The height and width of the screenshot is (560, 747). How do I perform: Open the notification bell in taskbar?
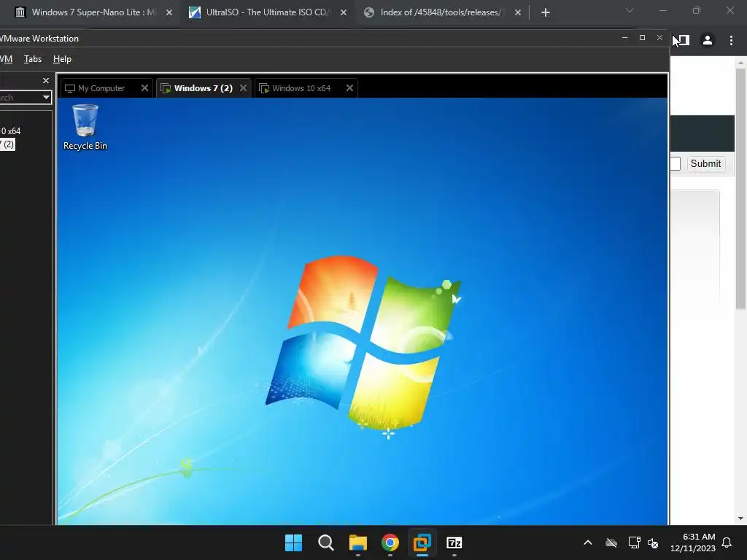[x=727, y=542]
